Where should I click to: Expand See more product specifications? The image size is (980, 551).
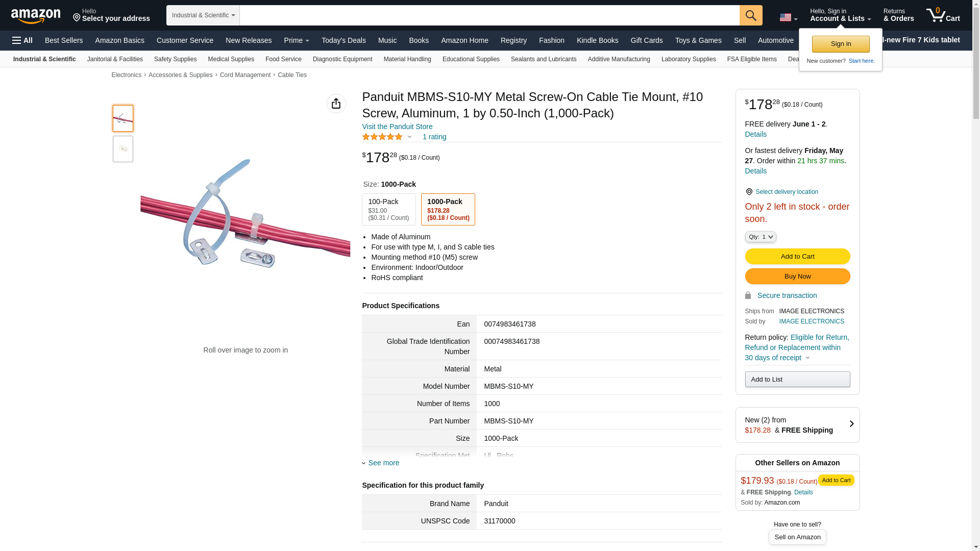click(x=383, y=463)
